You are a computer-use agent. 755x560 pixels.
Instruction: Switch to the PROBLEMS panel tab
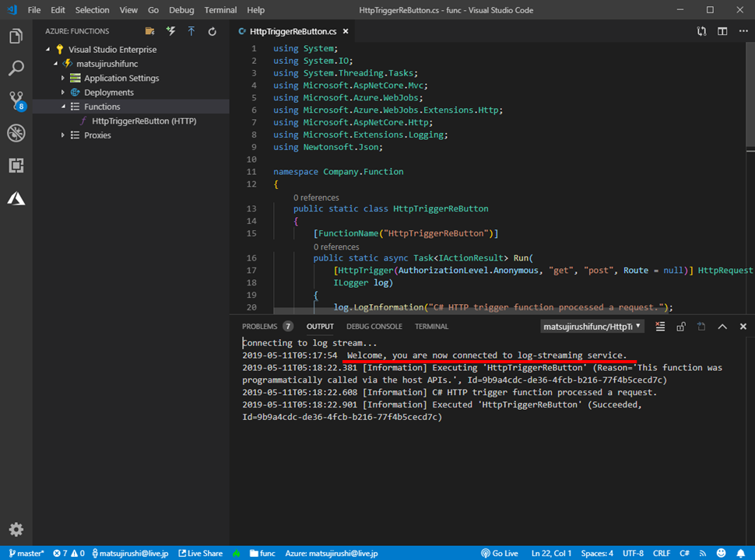pyautogui.click(x=267, y=327)
